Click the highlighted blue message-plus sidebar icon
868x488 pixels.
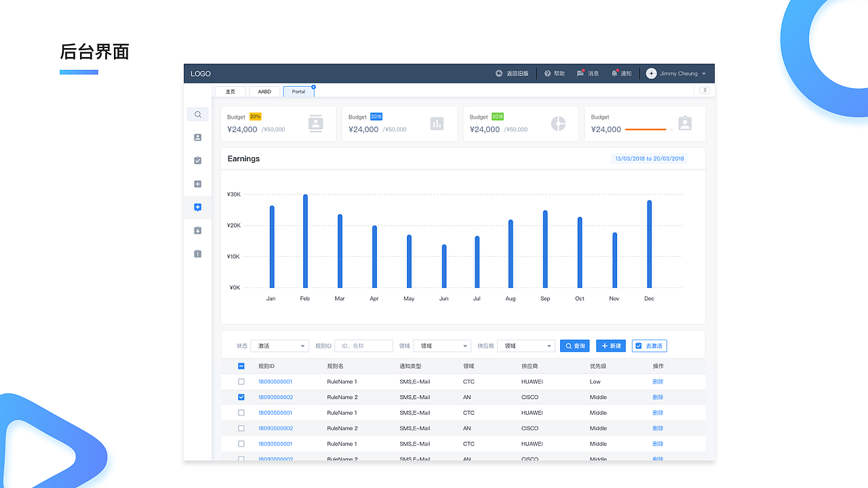click(197, 207)
